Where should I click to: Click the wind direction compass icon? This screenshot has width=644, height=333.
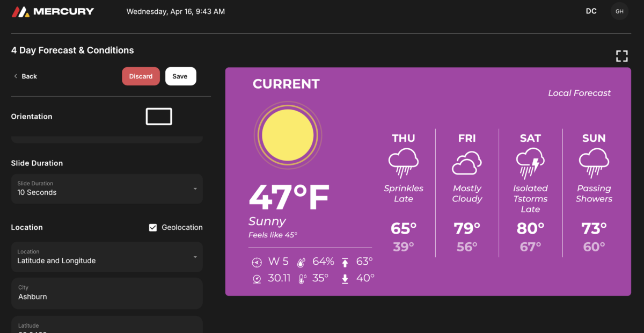[x=257, y=262]
